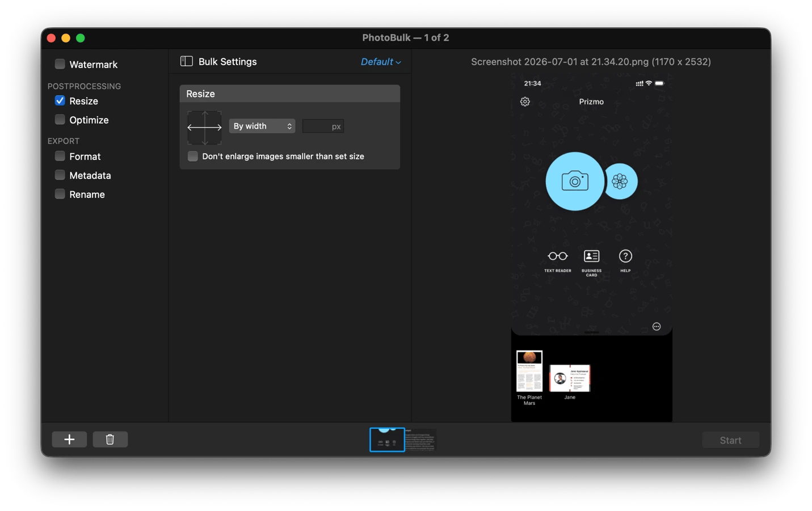Open the Default preset dropdown
The height and width of the screenshot is (511, 812).
tap(381, 62)
